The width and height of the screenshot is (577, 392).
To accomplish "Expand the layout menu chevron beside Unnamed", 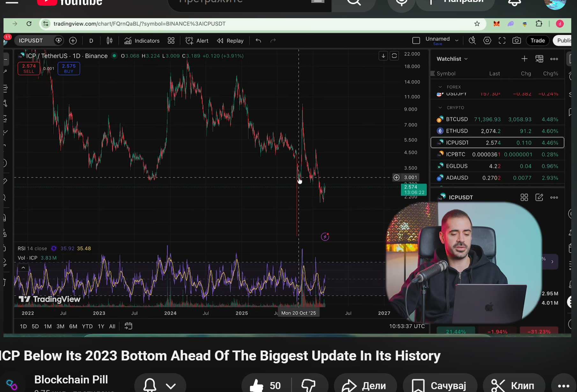I will (457, 41).
